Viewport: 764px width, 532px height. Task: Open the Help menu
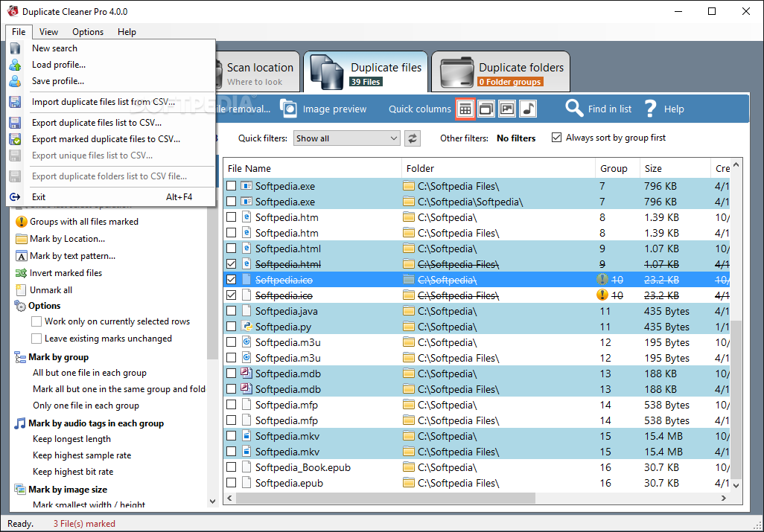pos(127,32)
